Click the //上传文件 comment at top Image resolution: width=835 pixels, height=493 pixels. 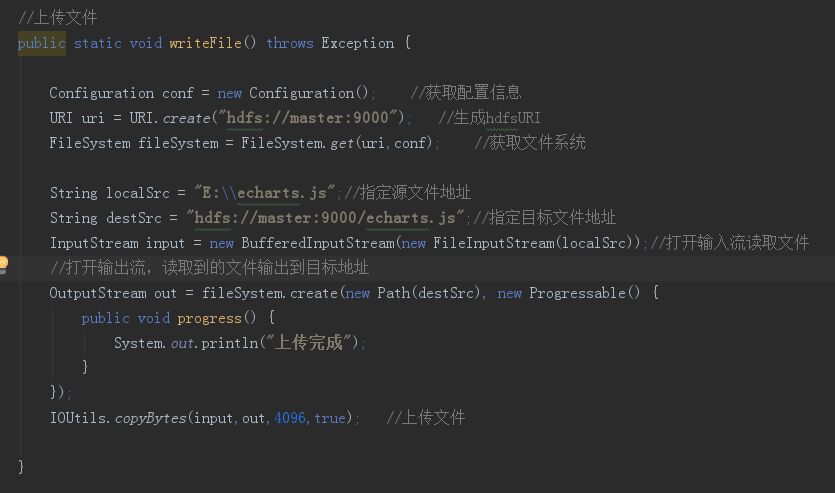tap(58, 18)
